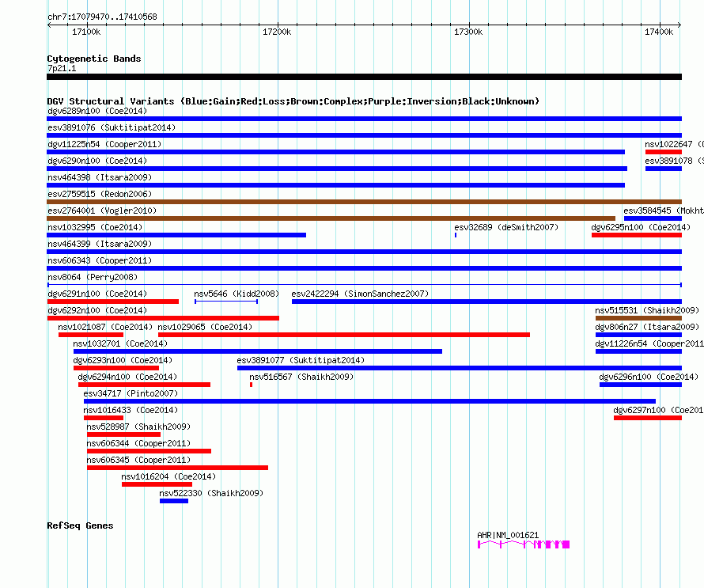
Task: Select nsv1016204 (Coe2014) label
Action: [168, 476]
